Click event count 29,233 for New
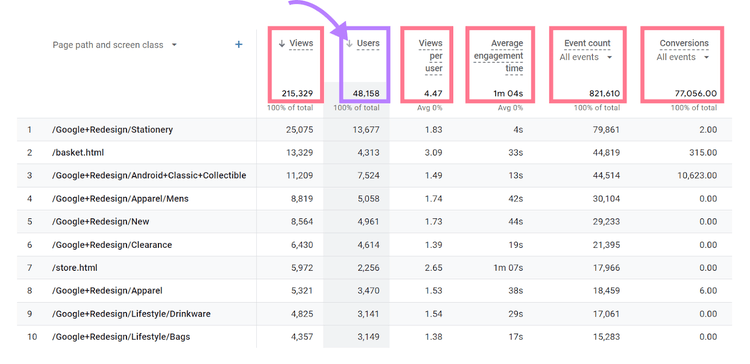 (607, 221)
